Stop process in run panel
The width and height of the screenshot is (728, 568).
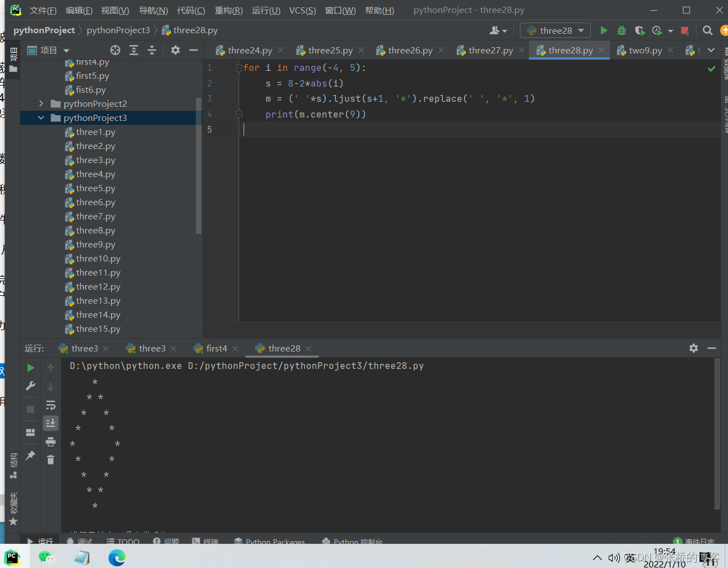[x=30, y=409]
